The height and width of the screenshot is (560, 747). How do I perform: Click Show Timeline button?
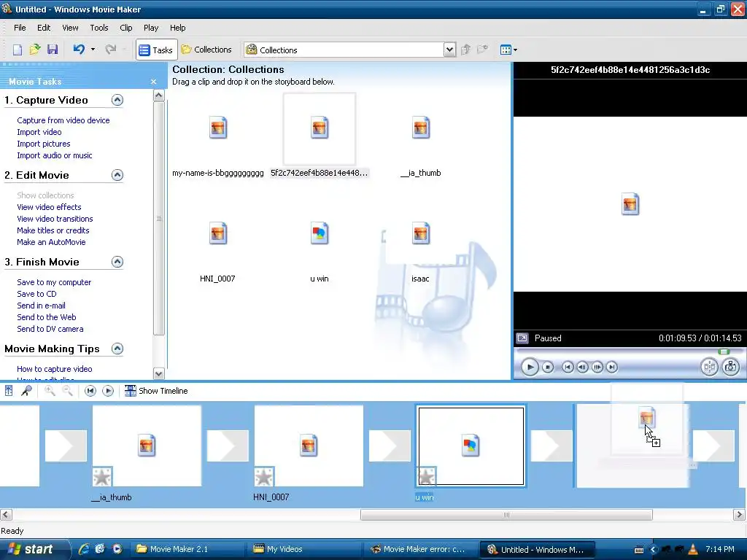tap(156, 391)
